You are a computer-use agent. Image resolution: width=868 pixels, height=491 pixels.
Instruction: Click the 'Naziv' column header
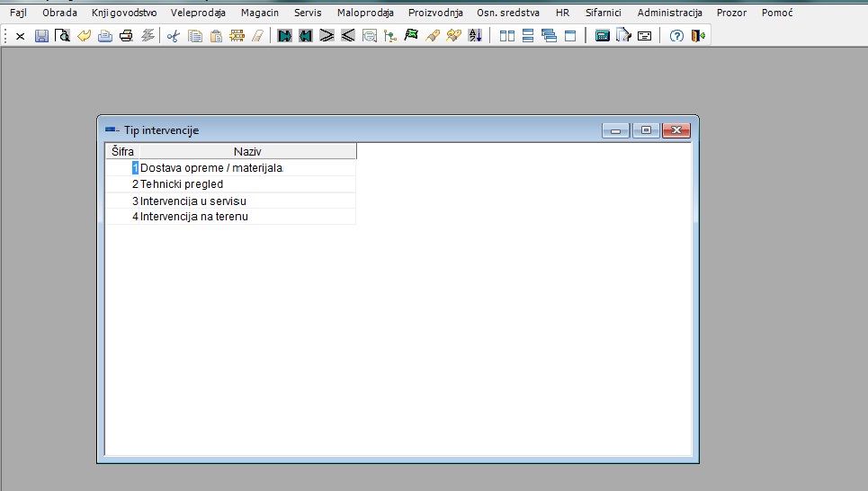click(x=247, y=151)
